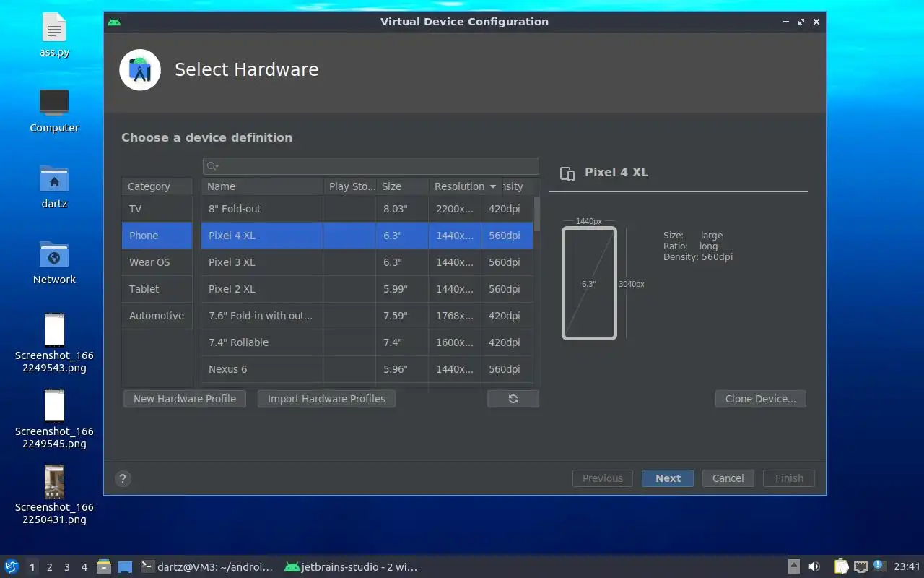Click the device search input field
The image size is (924, 578).
tap(371, 166)
